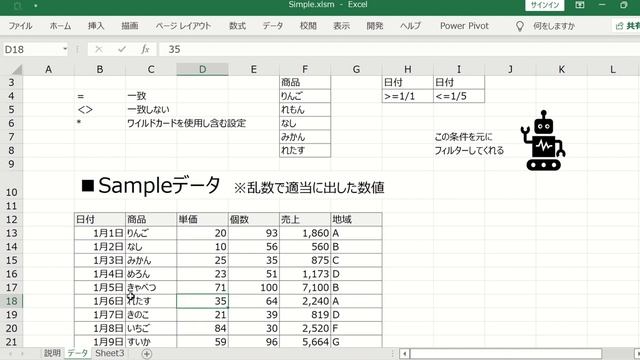The width and height of the screenshot is (640, 360).
Task: Click the formula bar showing 35
Action: [400, 49]
